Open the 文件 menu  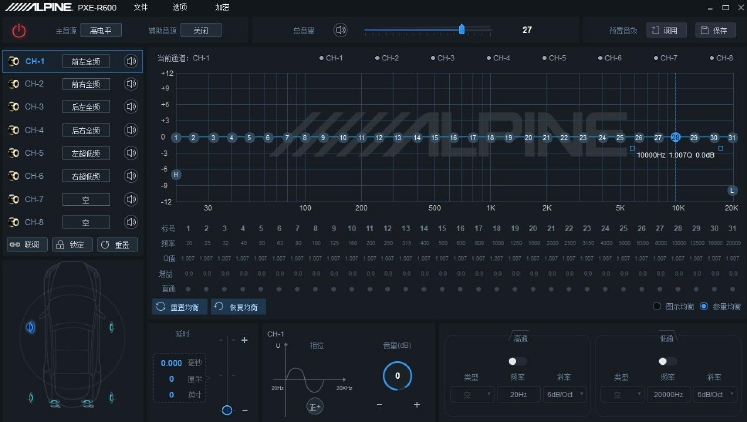(140, 7)
